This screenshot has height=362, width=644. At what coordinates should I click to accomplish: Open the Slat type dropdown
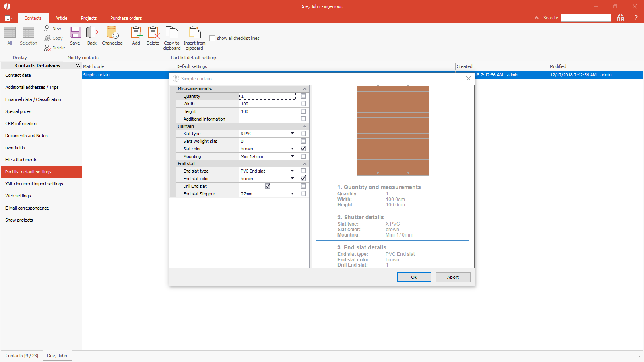point(292,134)
